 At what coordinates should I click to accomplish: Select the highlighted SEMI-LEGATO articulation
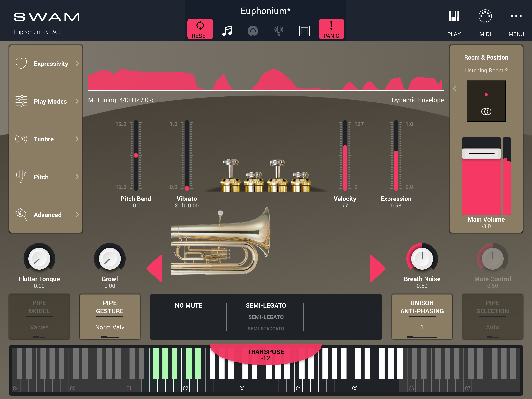pyautogui.click(x=266, y=305)
